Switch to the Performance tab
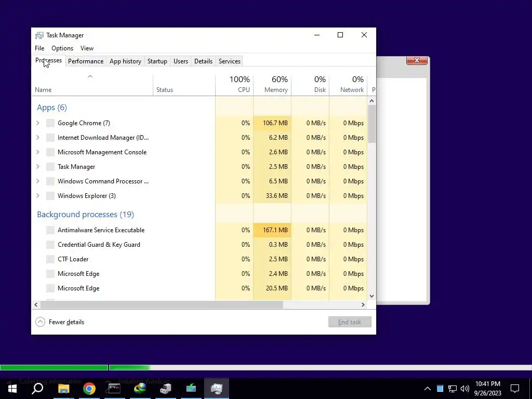Screen dimensions: 532x399 tap(86, 61)
